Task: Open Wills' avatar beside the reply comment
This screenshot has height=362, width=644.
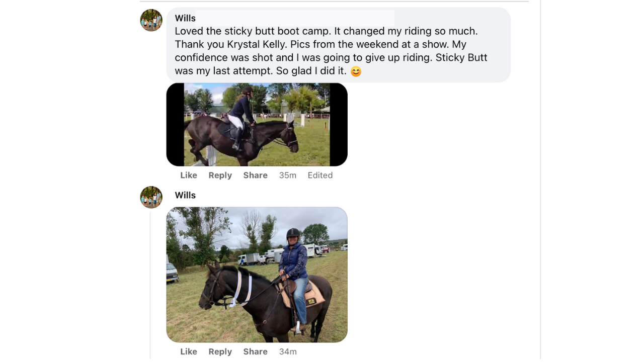Action: pos(151,197)
